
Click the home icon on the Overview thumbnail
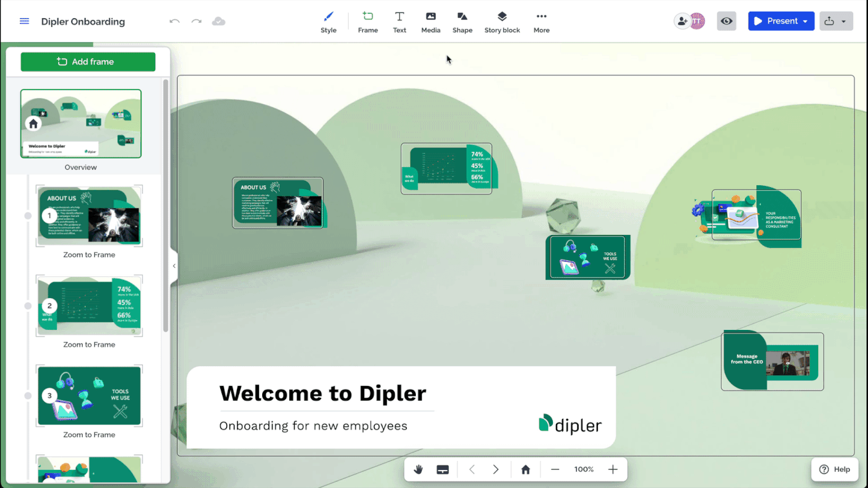click(x=34, y=123)
